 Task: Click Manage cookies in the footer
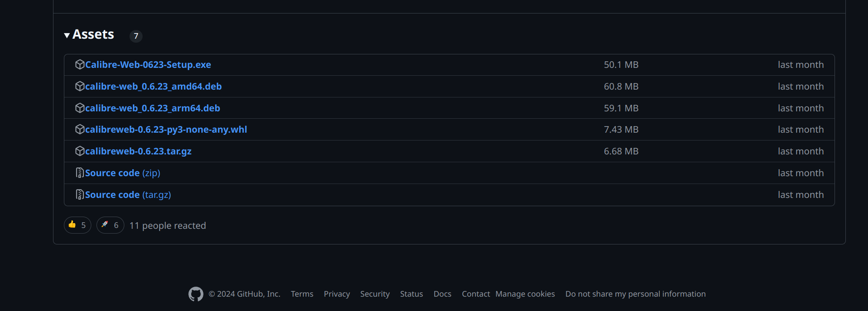point(525,294)
